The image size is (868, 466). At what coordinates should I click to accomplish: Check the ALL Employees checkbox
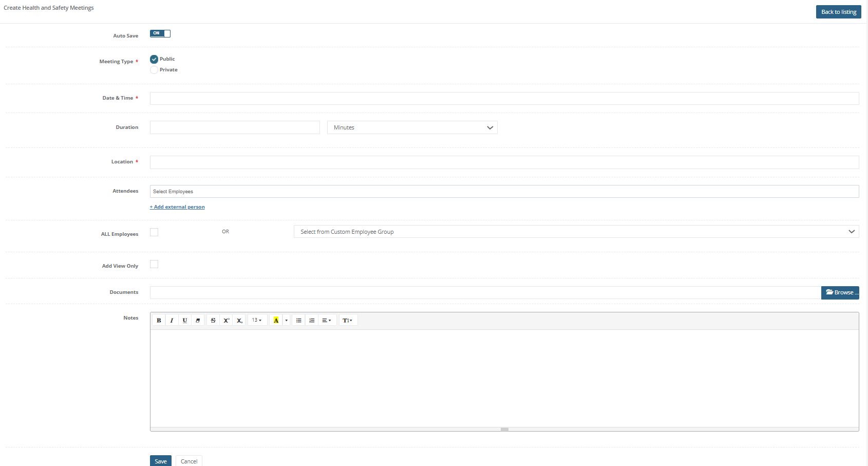pyautogui.click(x=154, y=232)
